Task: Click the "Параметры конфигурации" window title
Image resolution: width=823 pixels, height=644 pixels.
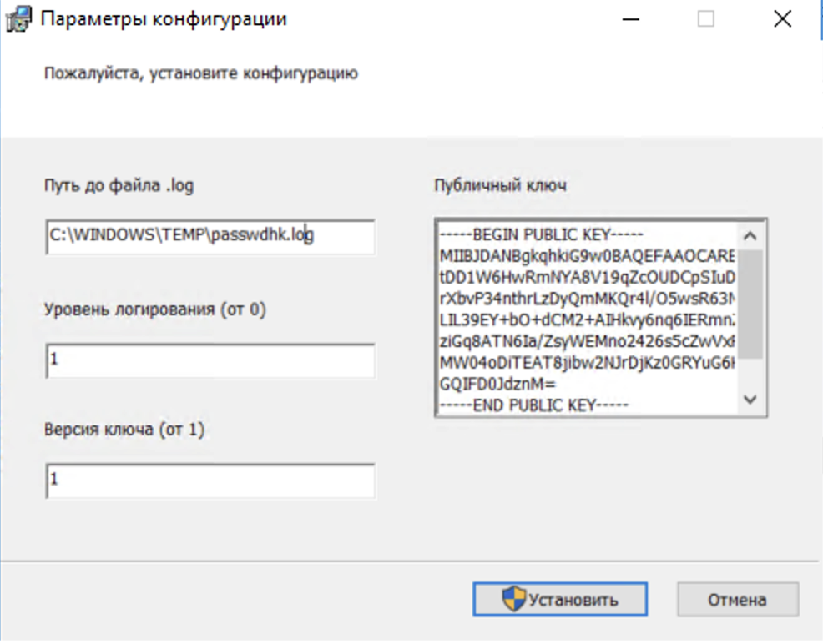Action: pyautogui.click(x=164, y=19)
